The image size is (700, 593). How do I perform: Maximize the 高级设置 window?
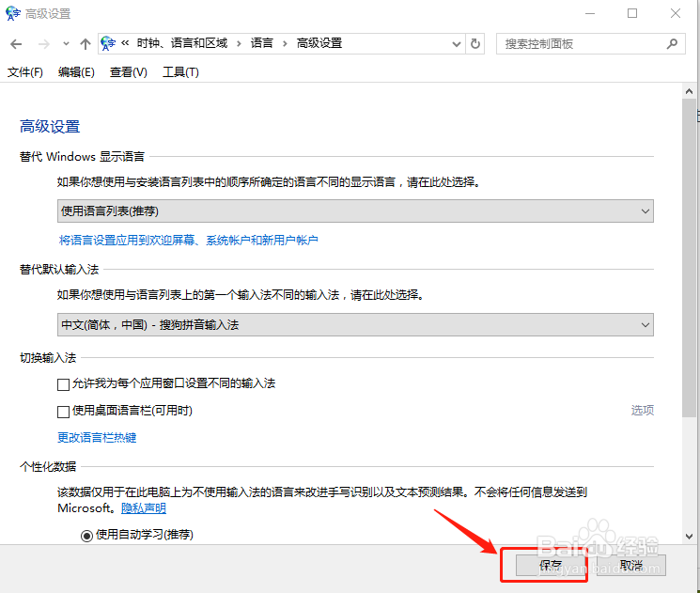coord(632,13)
